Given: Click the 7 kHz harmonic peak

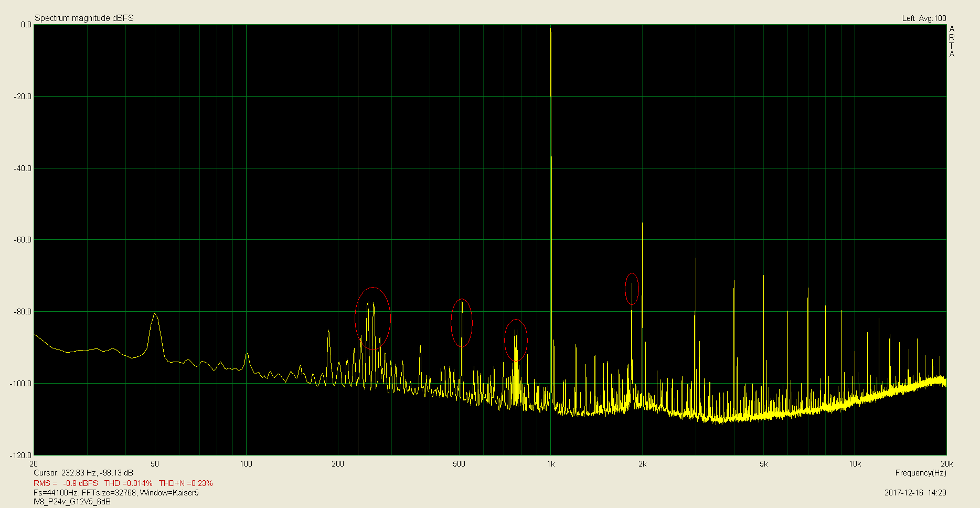Looking at the screenshot, I should coord(808,289).
